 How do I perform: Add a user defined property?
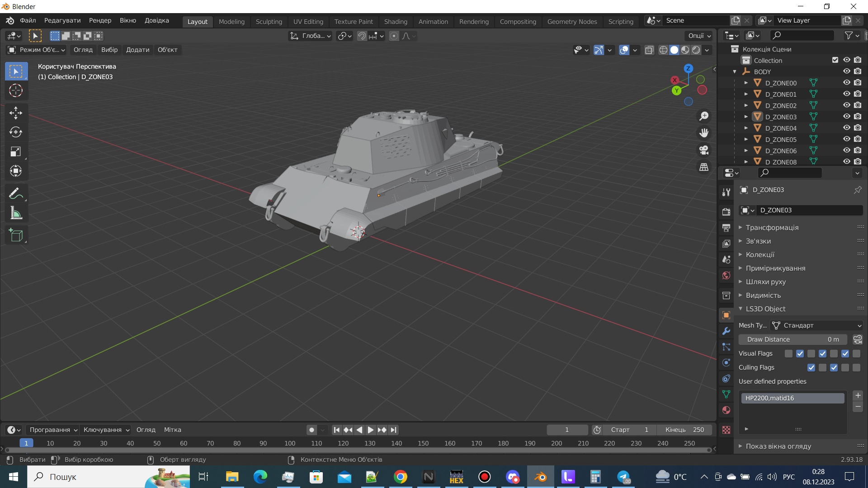858,395
